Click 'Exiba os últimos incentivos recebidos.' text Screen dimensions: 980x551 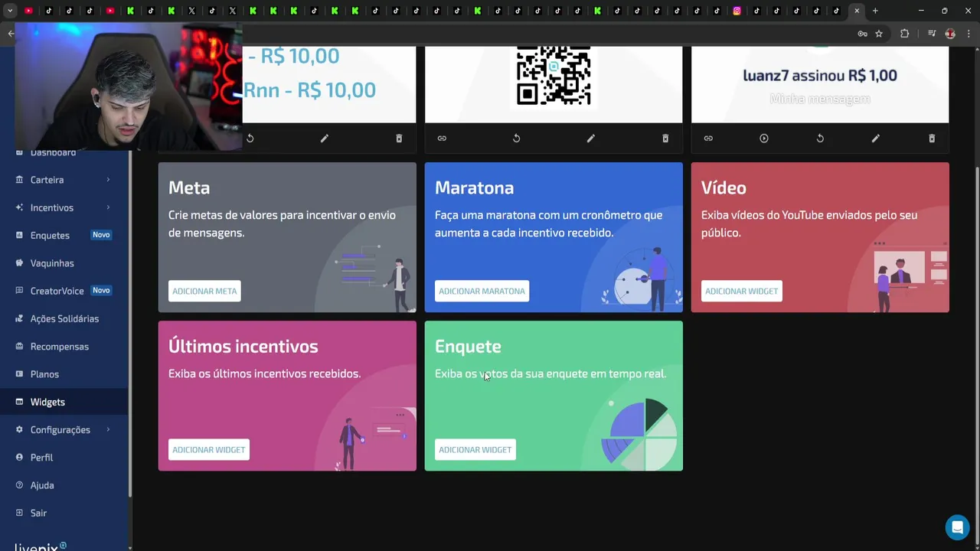coord(264,373)
